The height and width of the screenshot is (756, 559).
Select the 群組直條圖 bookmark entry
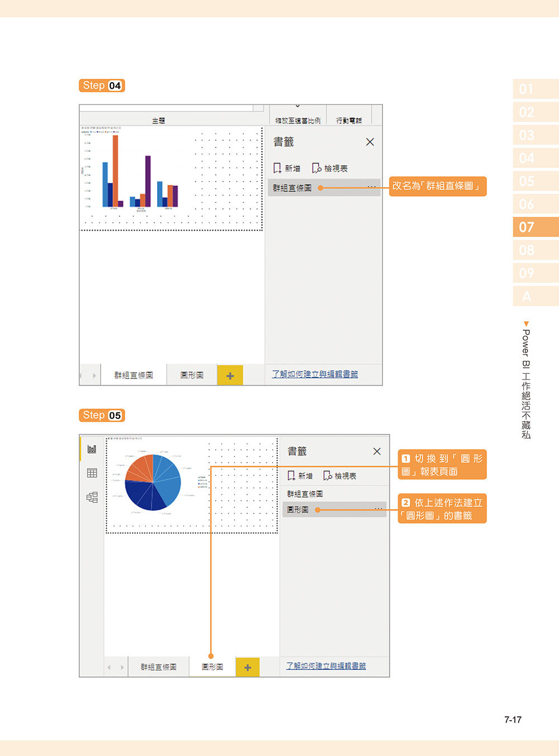coord(293,187)
